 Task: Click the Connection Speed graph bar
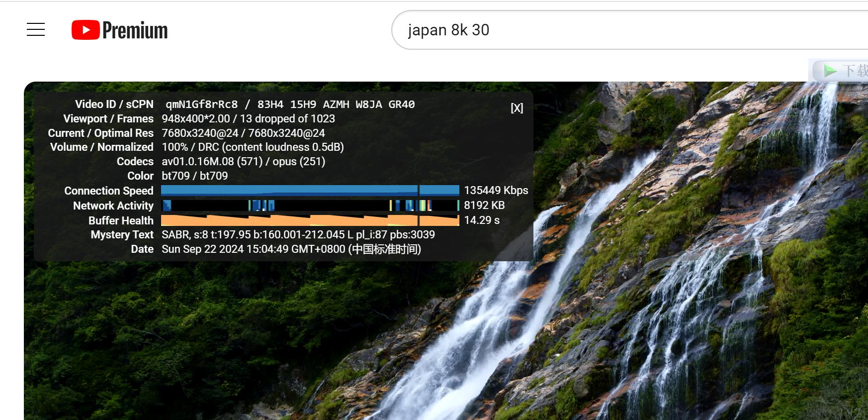(x=310, y=190)
